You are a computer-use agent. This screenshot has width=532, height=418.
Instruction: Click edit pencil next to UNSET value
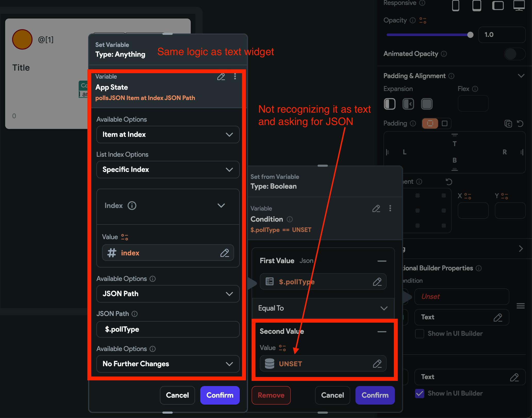point(377,364)
